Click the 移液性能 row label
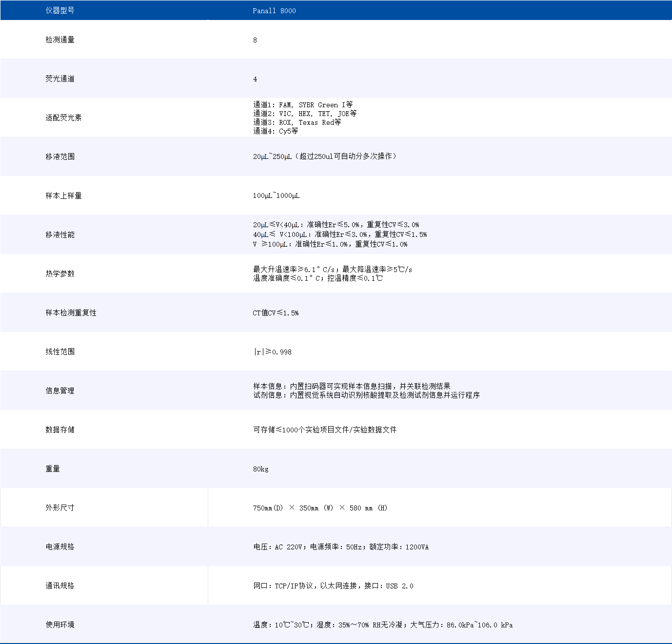 60,235
